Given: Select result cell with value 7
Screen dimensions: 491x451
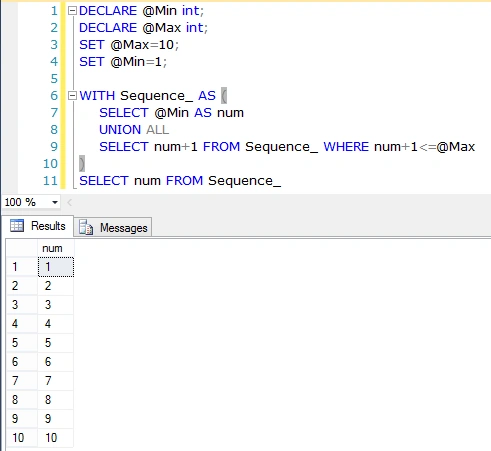Looking at the screenshot, I should tap(56, 381).
